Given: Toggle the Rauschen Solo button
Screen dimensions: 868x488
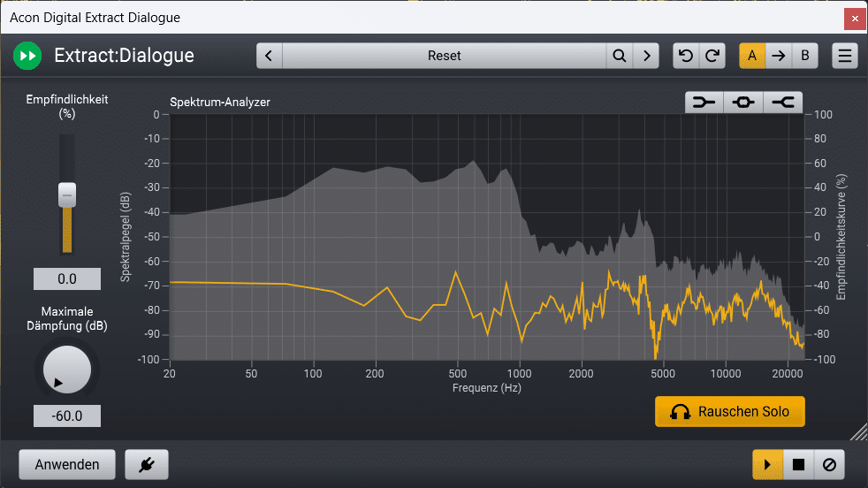Looking at the screenshot, I should [729, 412].
